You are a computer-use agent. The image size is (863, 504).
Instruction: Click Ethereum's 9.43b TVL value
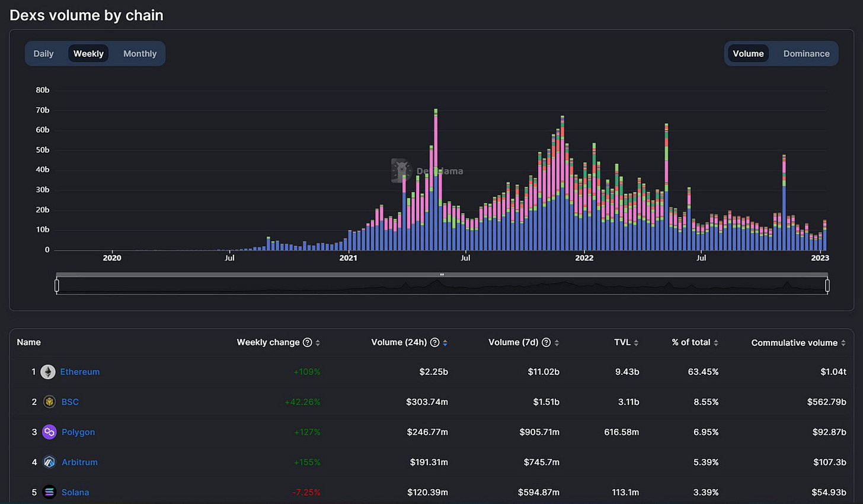[x=627, y=372]
